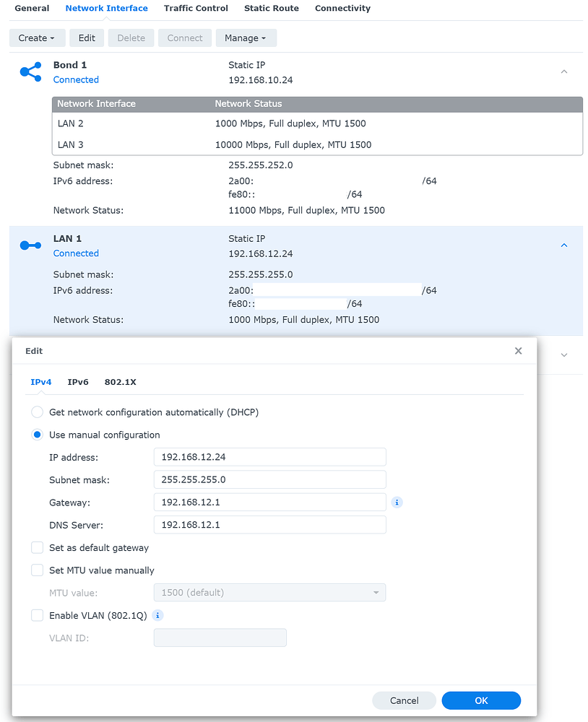Click the LAN 1 IP 192.168.12.24 text
588x722 pixels.
click(260, 253)
